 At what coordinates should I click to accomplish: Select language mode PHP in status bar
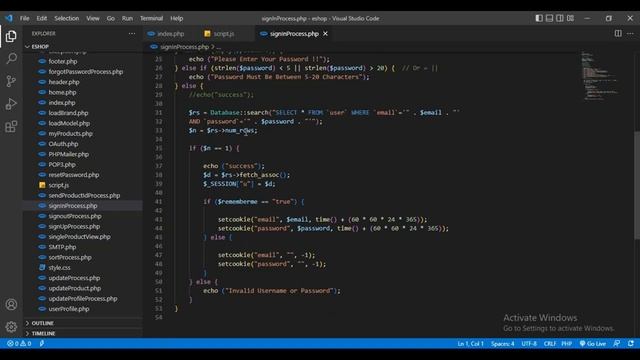click(567, 344)
